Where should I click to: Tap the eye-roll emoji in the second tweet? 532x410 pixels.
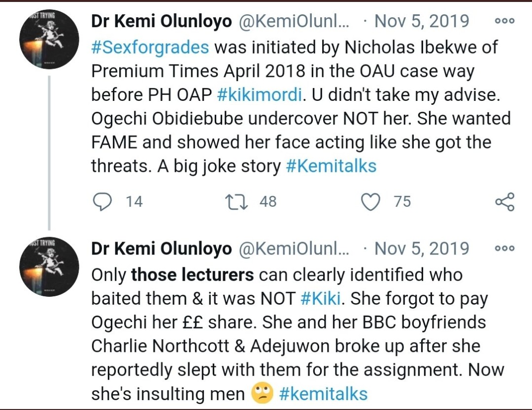click(261, 394)
